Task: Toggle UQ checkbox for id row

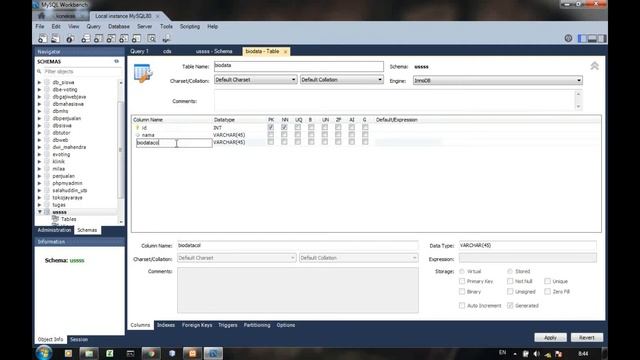Action: pos(298,127)
